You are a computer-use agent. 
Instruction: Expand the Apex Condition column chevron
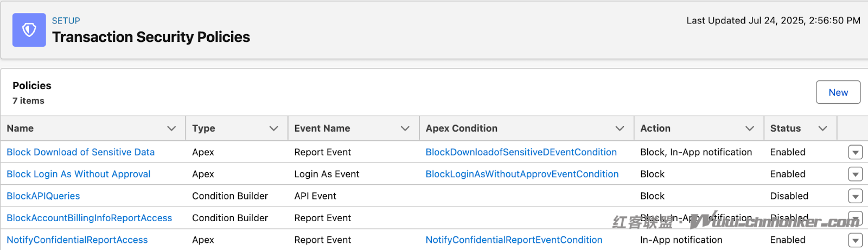620,128
